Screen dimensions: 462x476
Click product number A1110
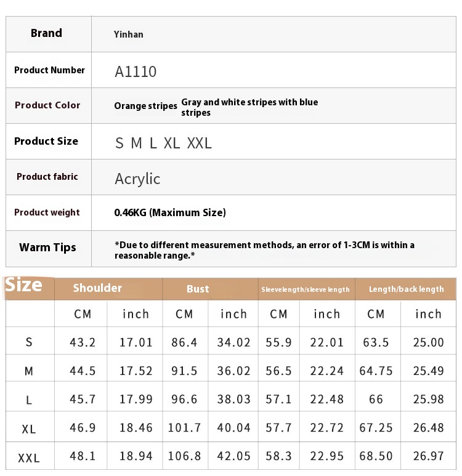click(136, 71)
